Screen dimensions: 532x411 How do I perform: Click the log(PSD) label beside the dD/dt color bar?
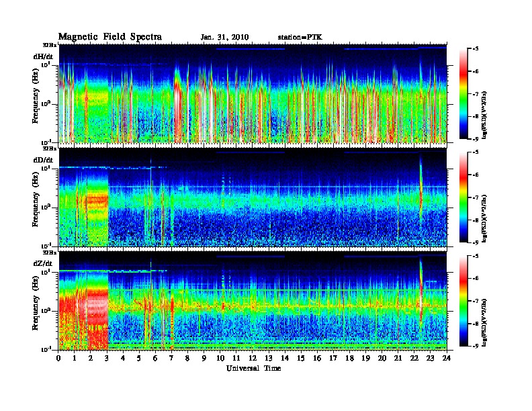484,219
